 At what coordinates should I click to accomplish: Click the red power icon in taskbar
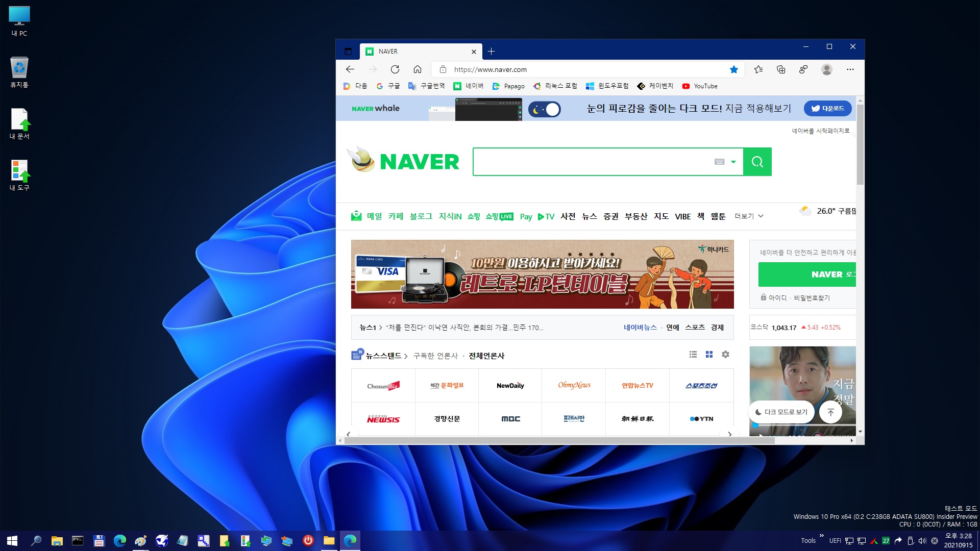[x=308, y=541]
